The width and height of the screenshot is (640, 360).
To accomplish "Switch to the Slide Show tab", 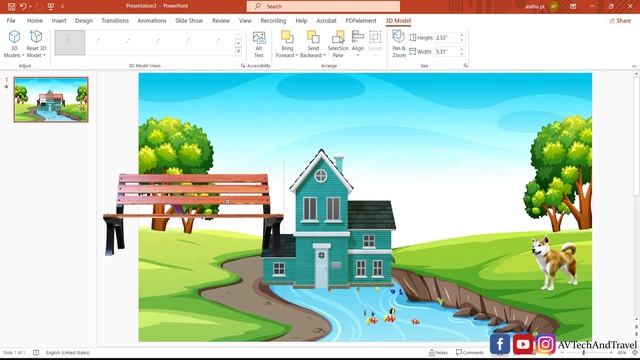I will [x=189, y=20].
